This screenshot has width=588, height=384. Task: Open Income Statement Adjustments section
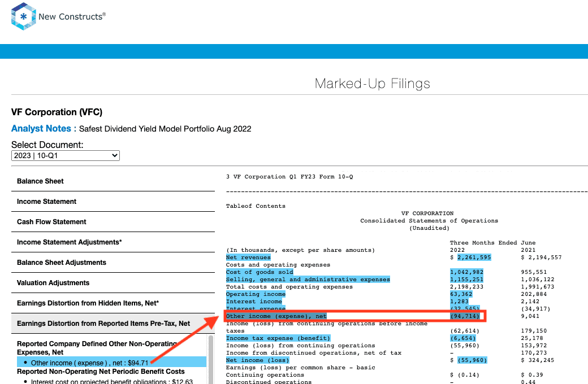point(113,242)
